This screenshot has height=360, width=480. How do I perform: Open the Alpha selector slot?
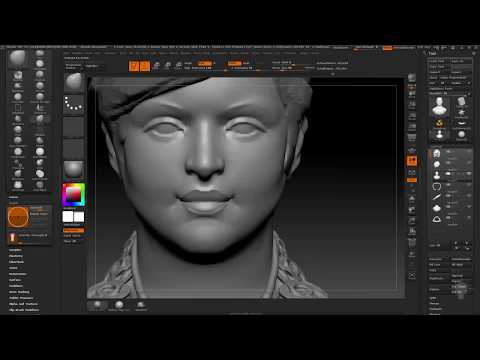coord(74,127)
